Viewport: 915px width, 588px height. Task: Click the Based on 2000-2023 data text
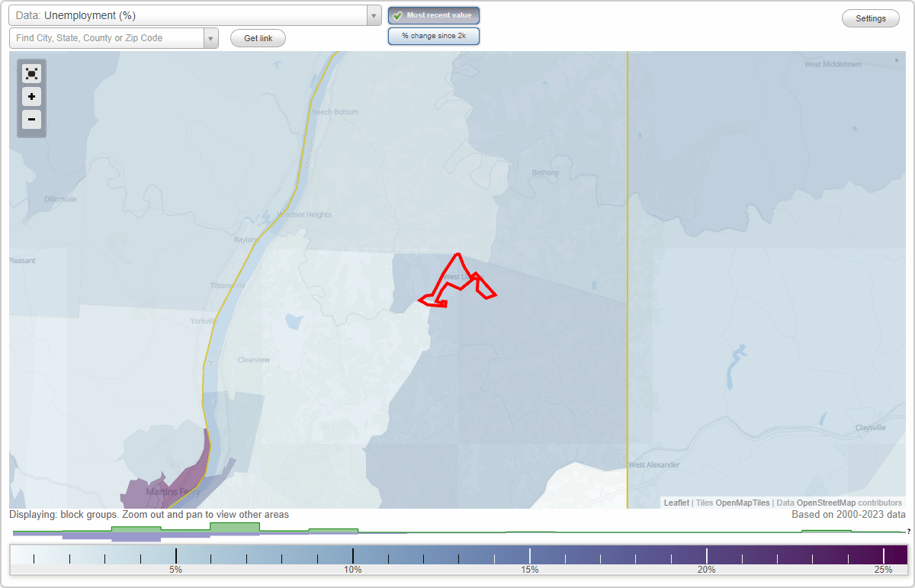pyautogui.click(x=849, y=515)
